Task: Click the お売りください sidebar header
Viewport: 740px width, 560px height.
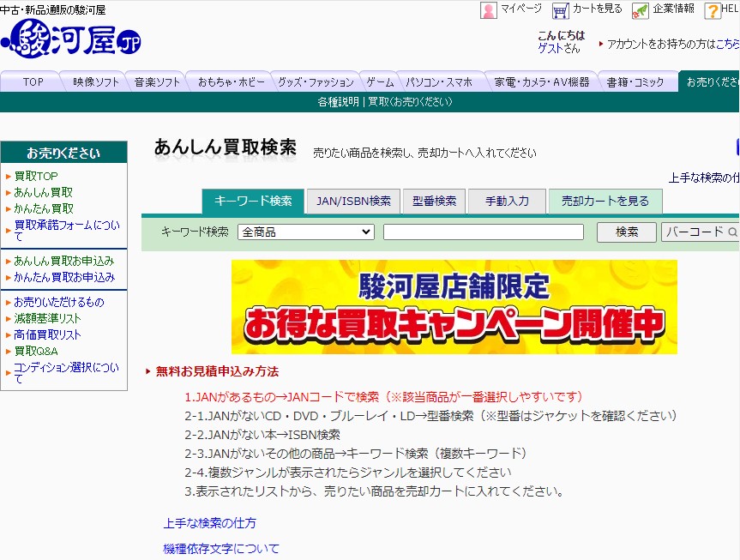Action: (x=63, y=153)
